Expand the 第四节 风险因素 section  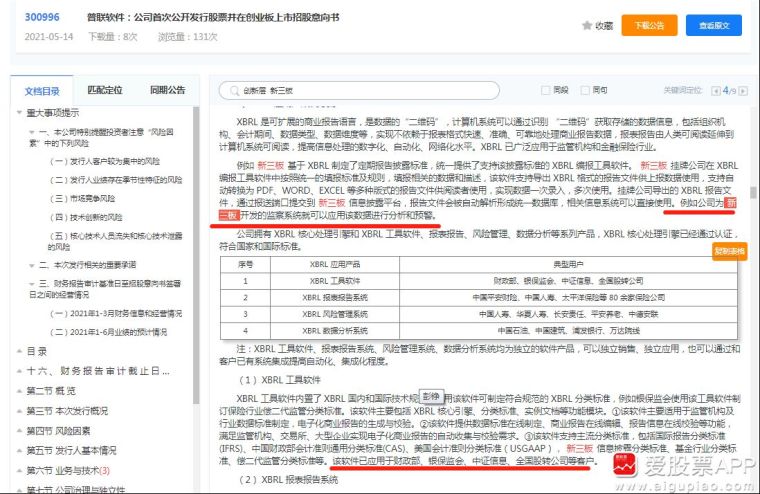pos(19,431)
